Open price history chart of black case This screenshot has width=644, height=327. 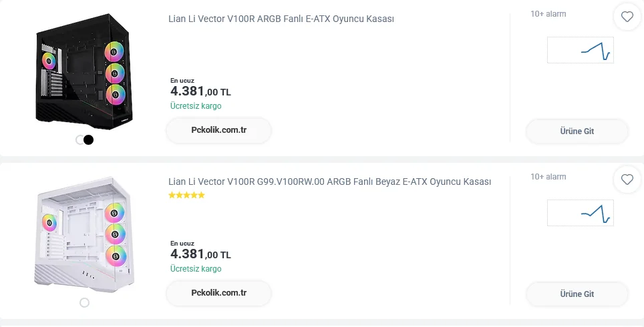pyautogui.click(x=580, y=50)
